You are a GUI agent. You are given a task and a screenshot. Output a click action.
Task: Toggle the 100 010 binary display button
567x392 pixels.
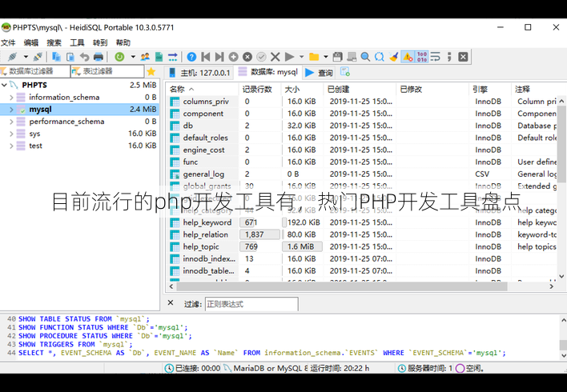coord(421,57)
